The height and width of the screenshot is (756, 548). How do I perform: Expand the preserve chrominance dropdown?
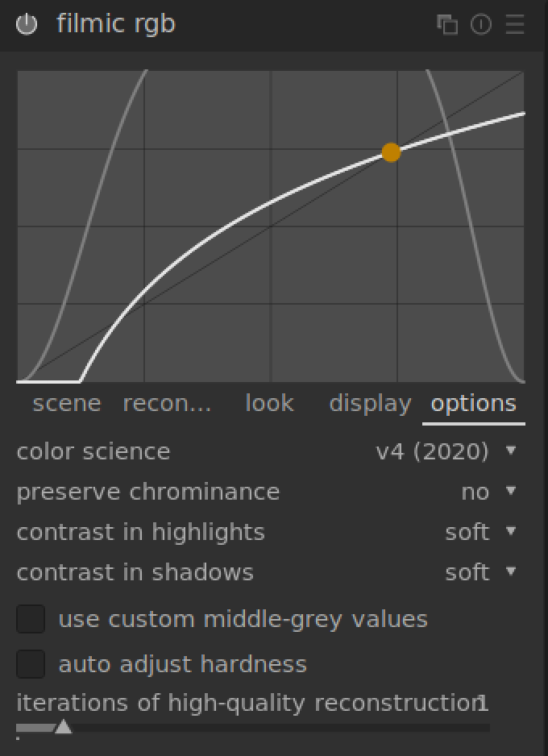point(510,491)
